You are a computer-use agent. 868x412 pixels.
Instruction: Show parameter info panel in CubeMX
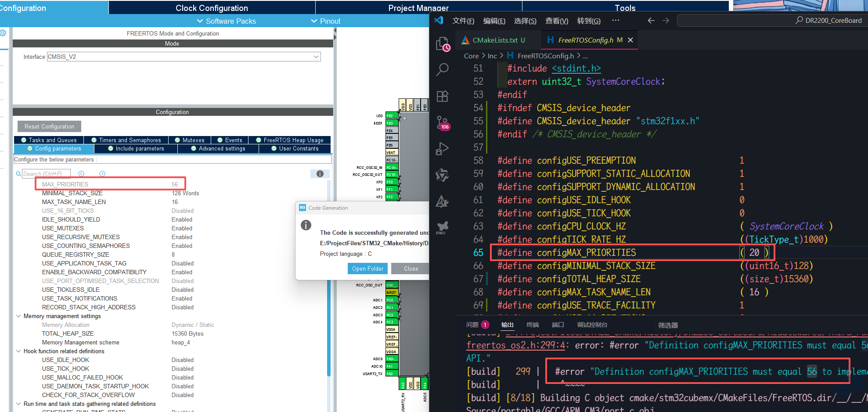[x=320, y=174]
